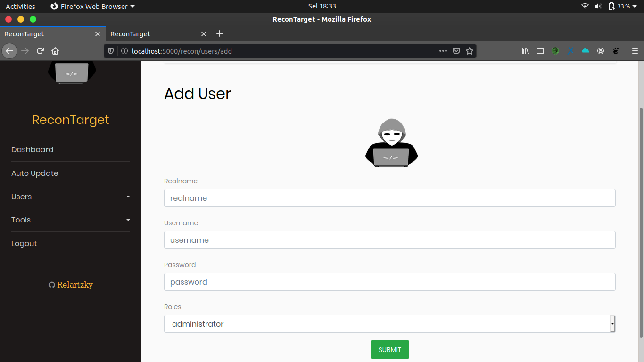This screenshot has height=362, width=644.
Task: Click the blue X extension icon
Action: (x=570, y=51)
